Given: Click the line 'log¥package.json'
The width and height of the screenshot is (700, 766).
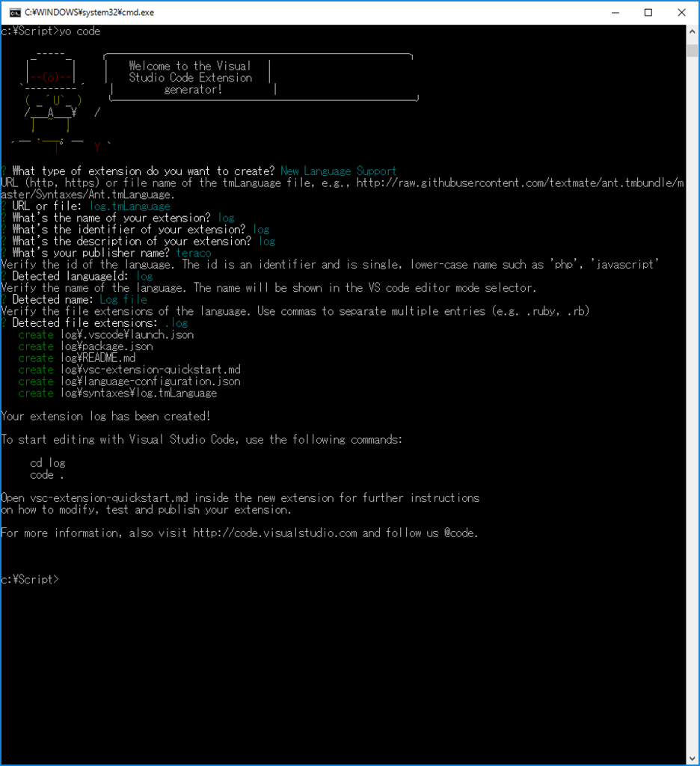Looking at the screenshot, I should point(107,346).
